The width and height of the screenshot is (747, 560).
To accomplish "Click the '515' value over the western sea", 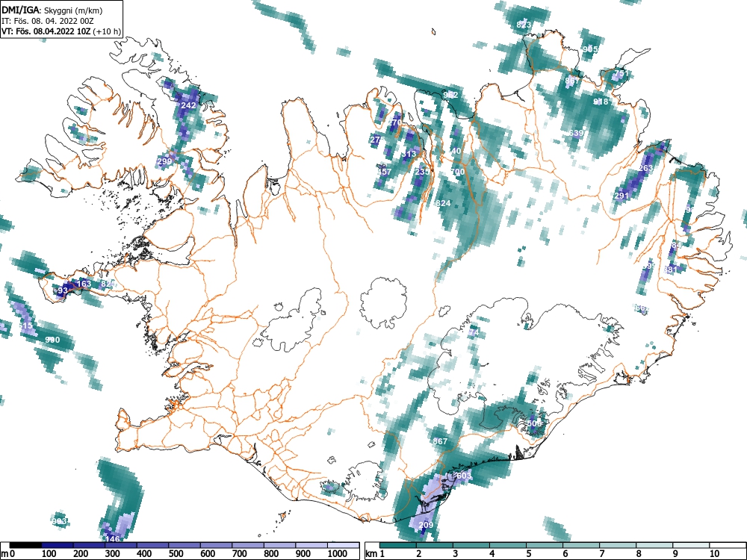I will [x=25, y=326].
